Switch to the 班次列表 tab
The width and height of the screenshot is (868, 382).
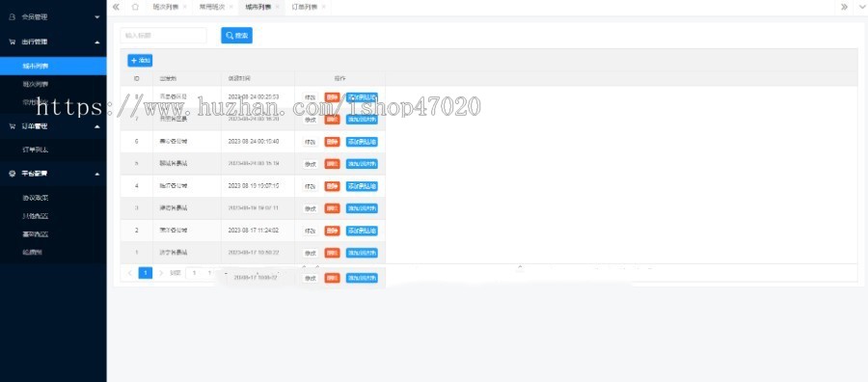166,7
